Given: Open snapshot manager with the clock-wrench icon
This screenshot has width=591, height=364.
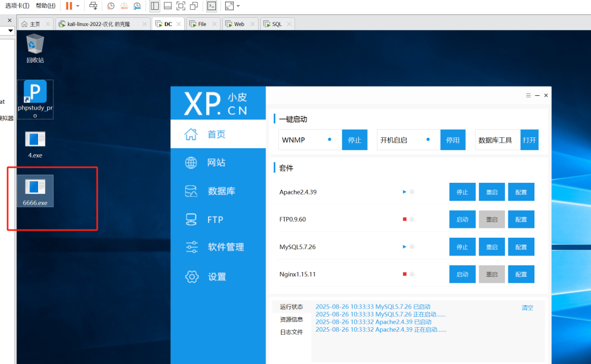Looking at the screenshot, I should 137,6.
